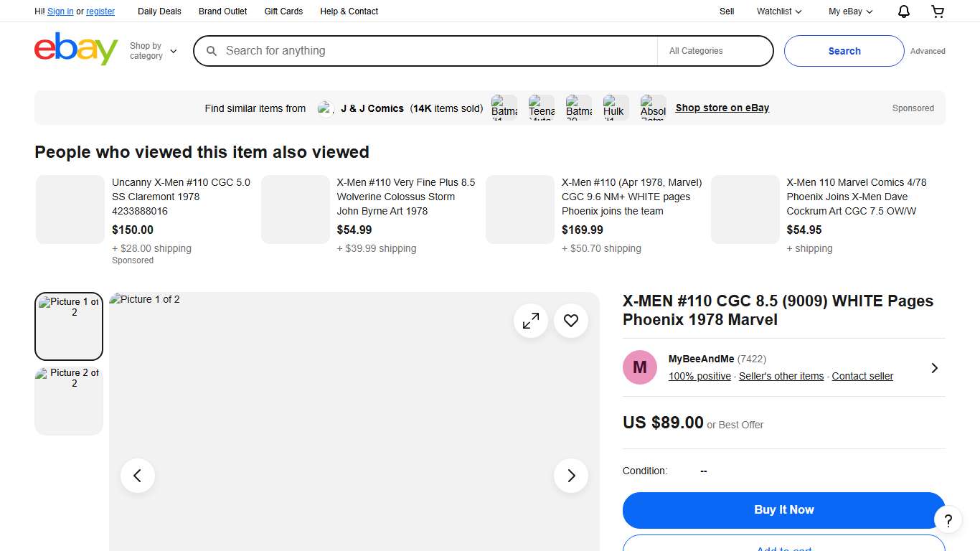980x551 pixels.
Task: Click the MyBeeAndMe seller avatar
Action: click(x=640, y=367)
